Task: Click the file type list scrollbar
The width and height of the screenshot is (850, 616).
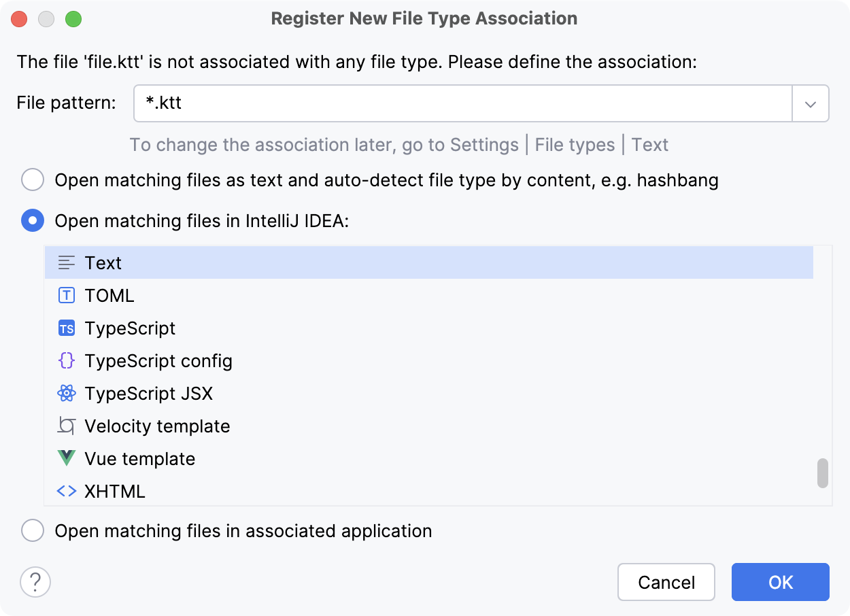Action: coord(821,474)
